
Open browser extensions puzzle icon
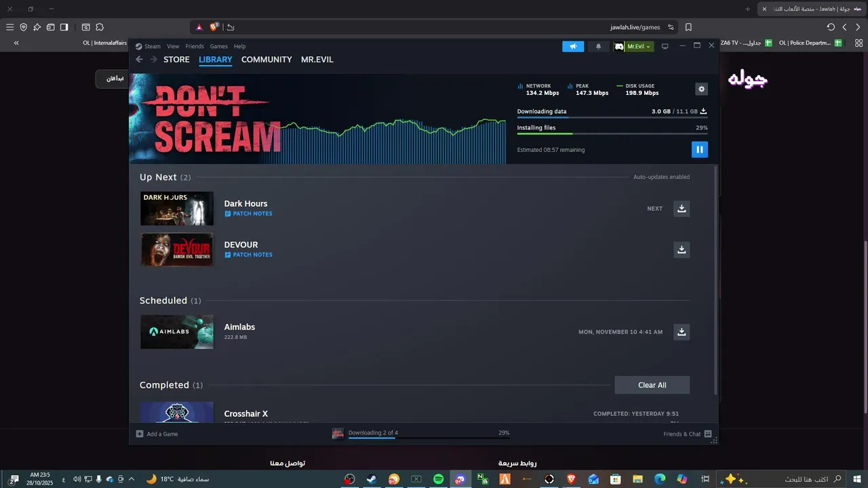(x=100, y=27)
